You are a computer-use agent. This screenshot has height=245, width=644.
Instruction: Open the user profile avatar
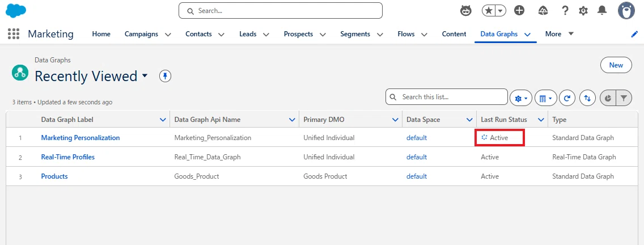[x=626, y=11]
